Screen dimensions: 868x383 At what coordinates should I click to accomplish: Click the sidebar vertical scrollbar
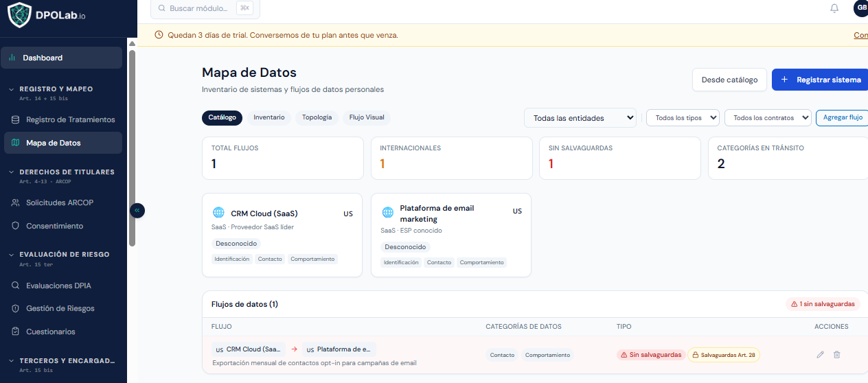click(132, 148)
